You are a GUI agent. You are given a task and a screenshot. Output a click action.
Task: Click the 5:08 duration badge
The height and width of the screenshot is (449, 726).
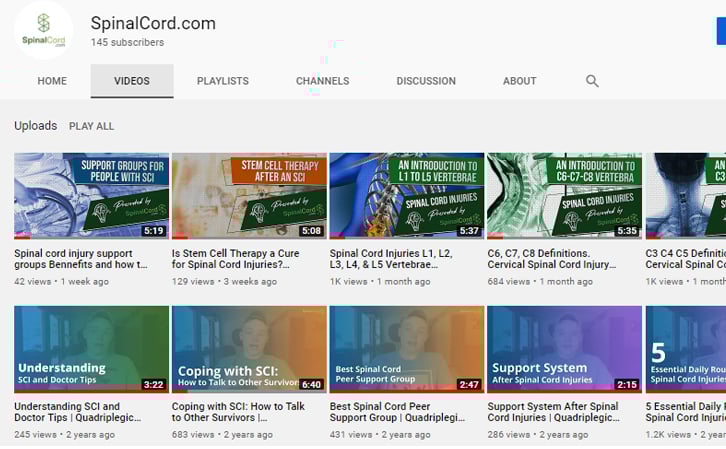click(x=311, y=231)
